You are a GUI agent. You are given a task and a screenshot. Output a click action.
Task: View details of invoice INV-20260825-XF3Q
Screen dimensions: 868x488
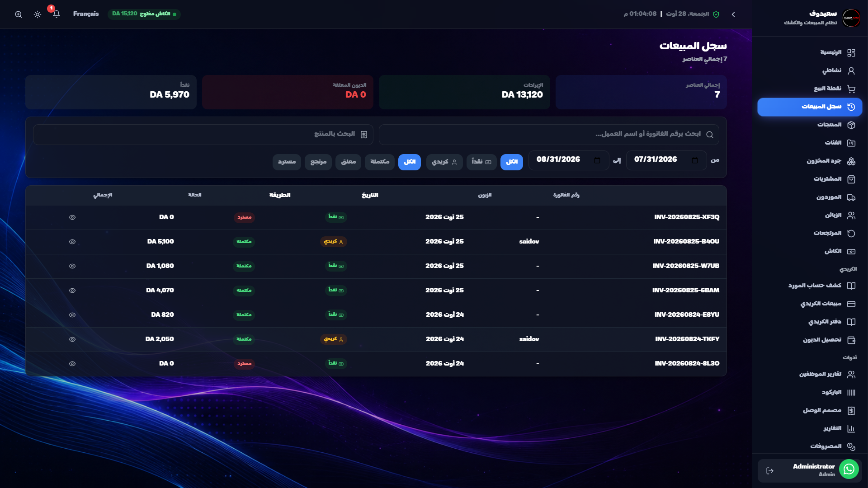(x=72, y=217)
